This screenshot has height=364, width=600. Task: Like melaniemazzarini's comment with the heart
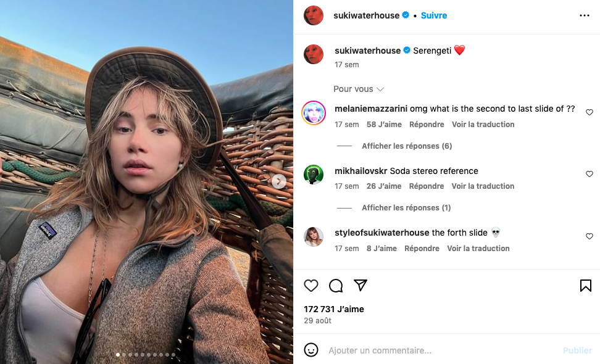tap(590, 112)
